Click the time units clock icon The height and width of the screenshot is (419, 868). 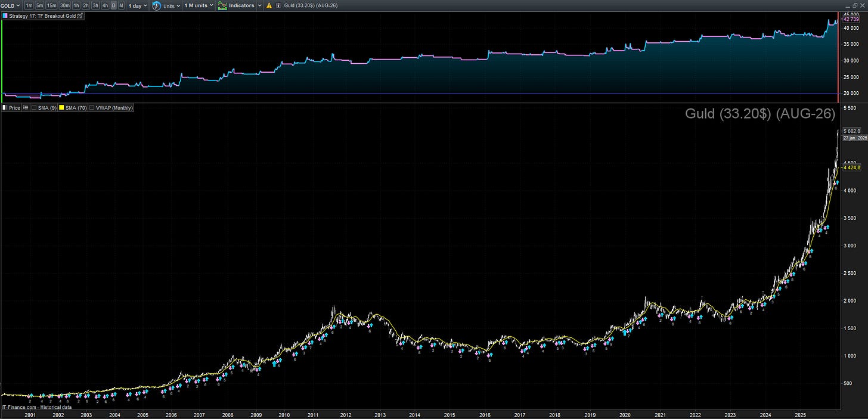157,5
